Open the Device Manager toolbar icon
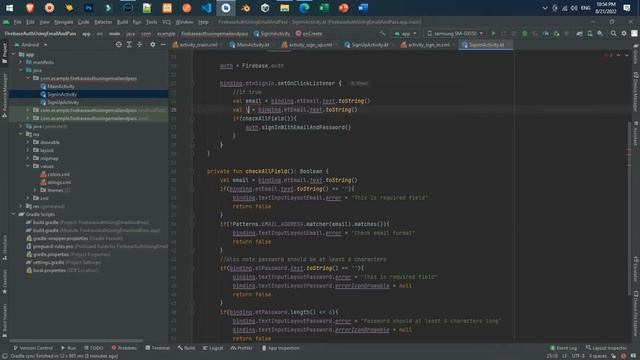This screenshot has height=360, width=640. tap(590, 33)
